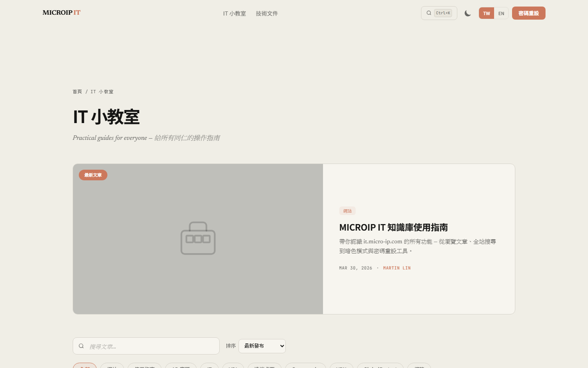Open the 技術文件 nav menu item
This screenshot has height=368, width=588.
tap(267, 13)
